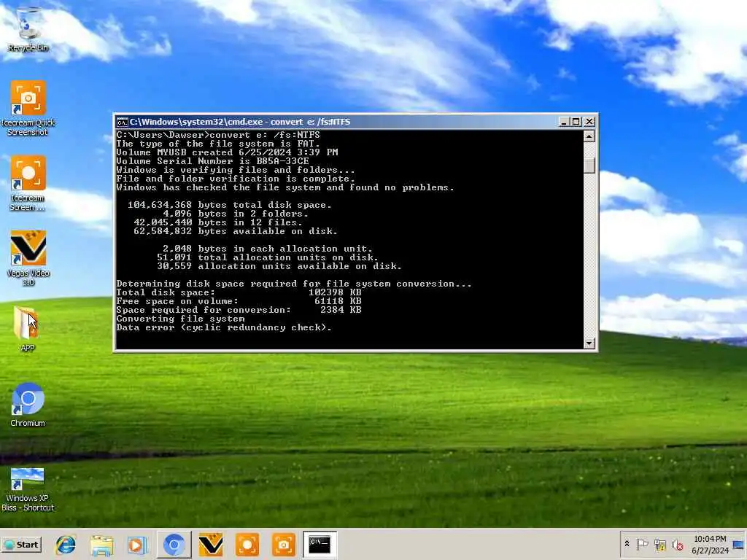Viewport: 747px width, 560px height.
Task: Click 'Determining disk space required' line
Action: (x=294, y=284)
